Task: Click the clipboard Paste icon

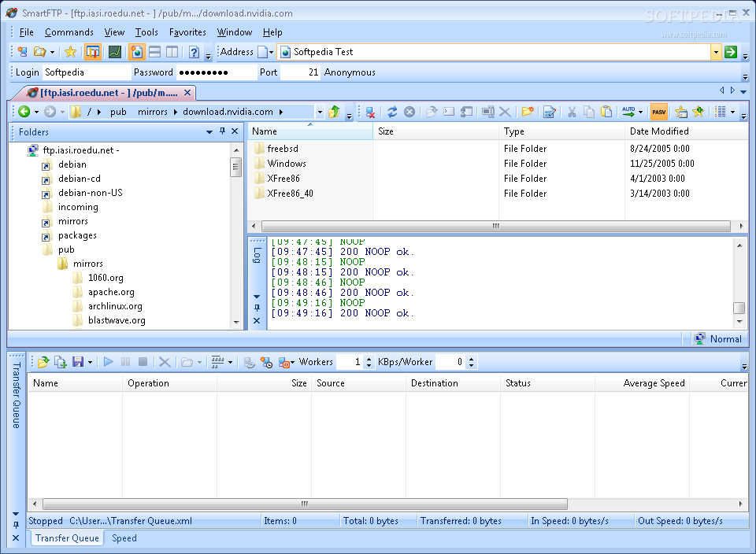Action: click(606, 112)
